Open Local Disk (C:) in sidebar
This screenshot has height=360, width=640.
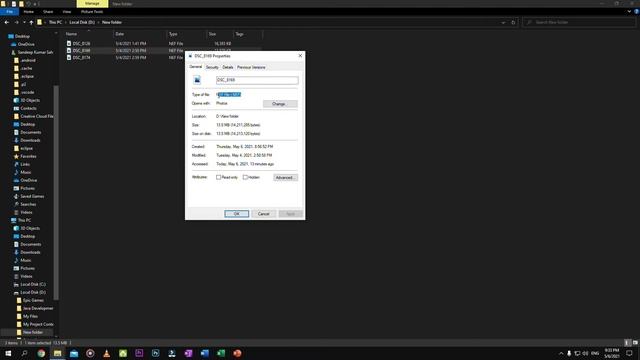(x=33, y=284)
